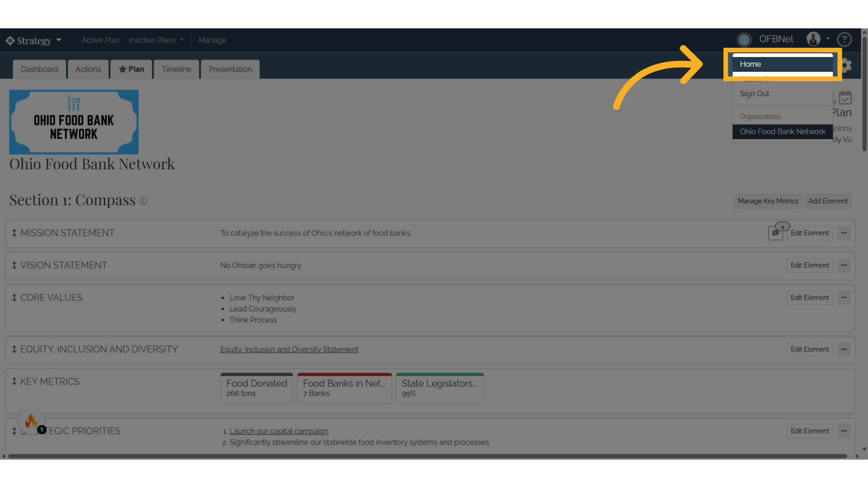Click the 'Lead Courageously' core value
The width and height of the screenshot is (868, 488).
tap(263, 309)
